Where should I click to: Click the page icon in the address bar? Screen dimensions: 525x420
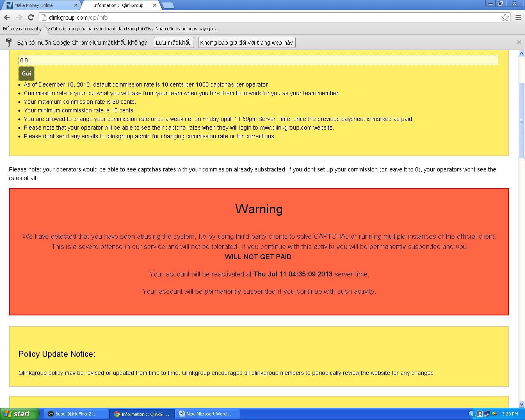click(43, 18)
